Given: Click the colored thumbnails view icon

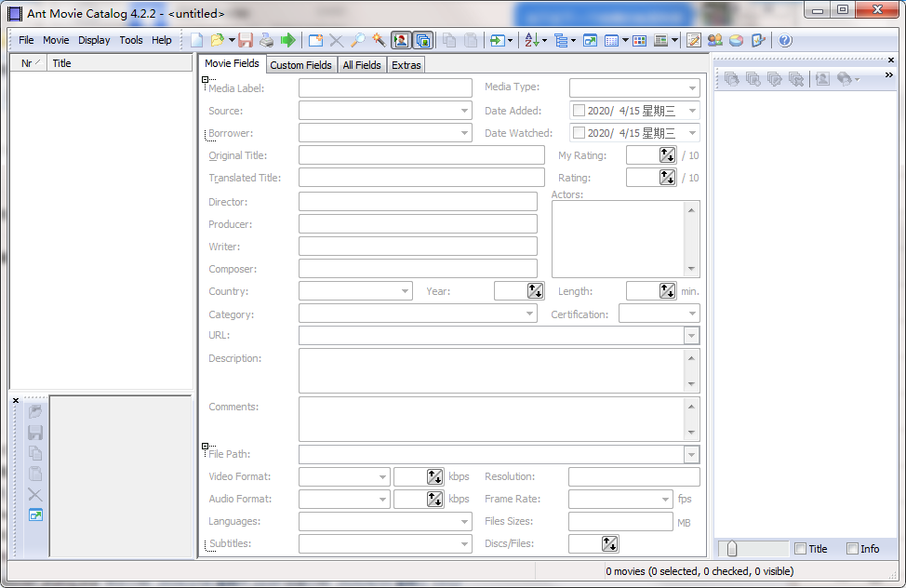Looking at the screenshot, I should 640,41.
